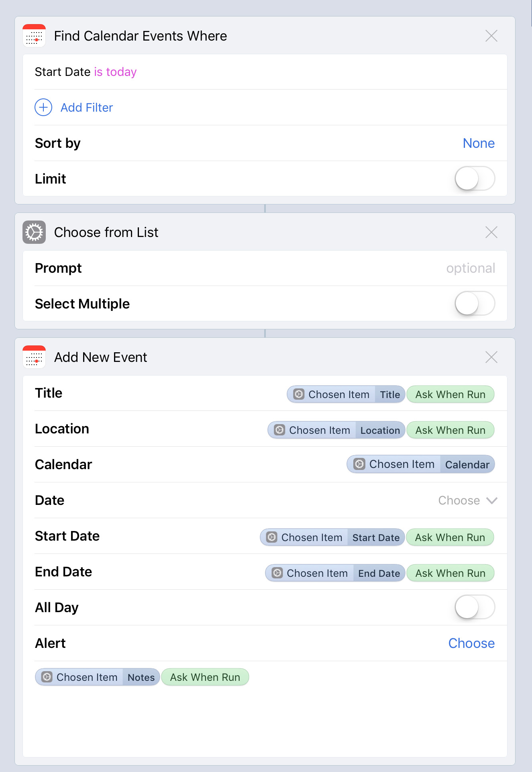The image size is (532, 772).
Task: Open the Alert Choose picker
Action: [471, 643]
